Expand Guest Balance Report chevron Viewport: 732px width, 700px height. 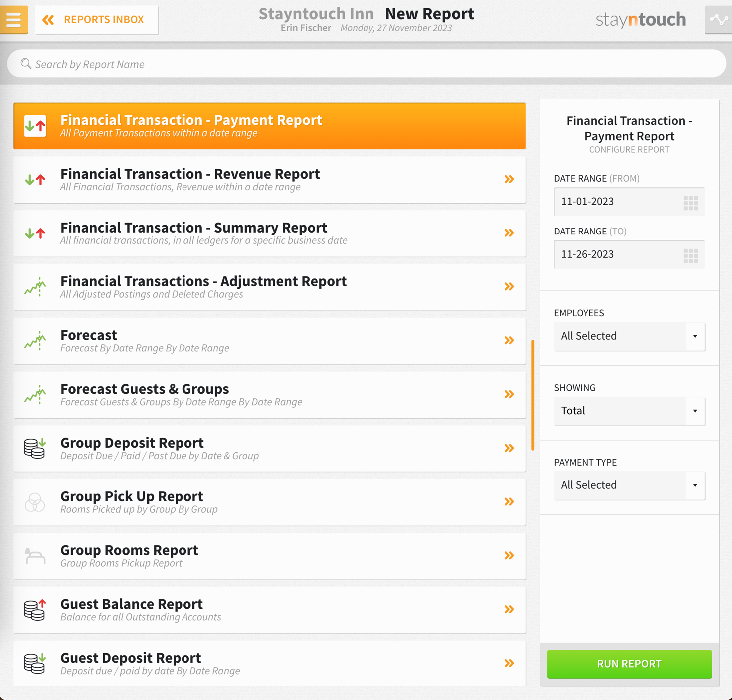click(509, 609)
